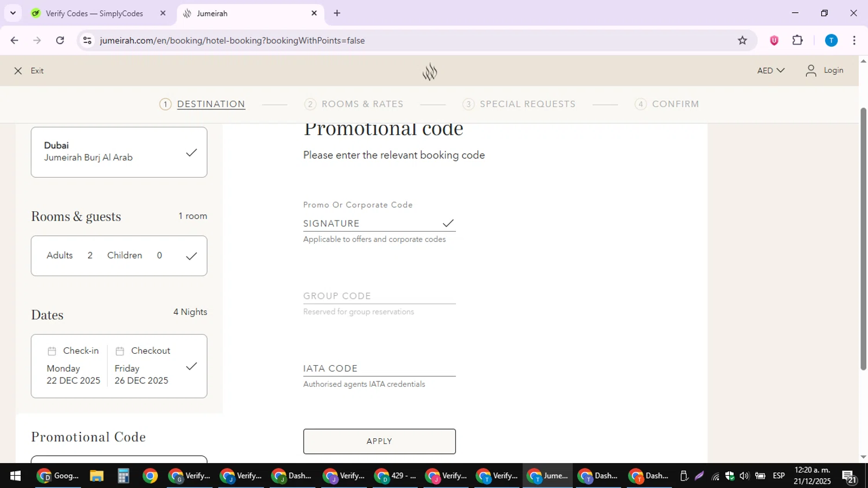Click the Login link
The image size is (868, 488).
(833, 70)
